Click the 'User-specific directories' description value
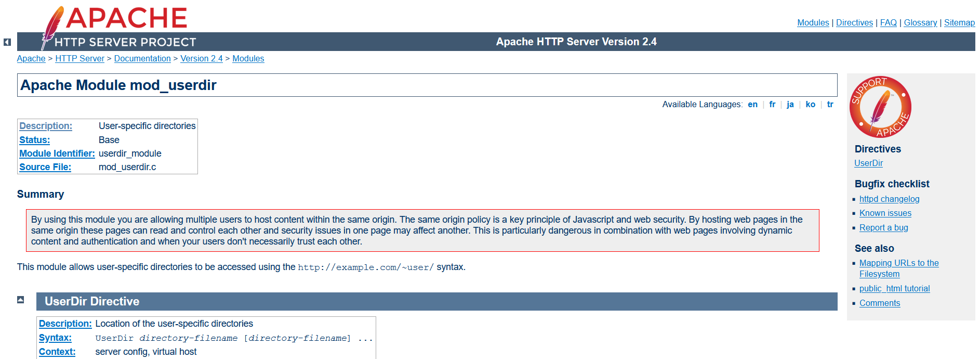The width and height of the screenshot is (980, 359). [147, 126]
